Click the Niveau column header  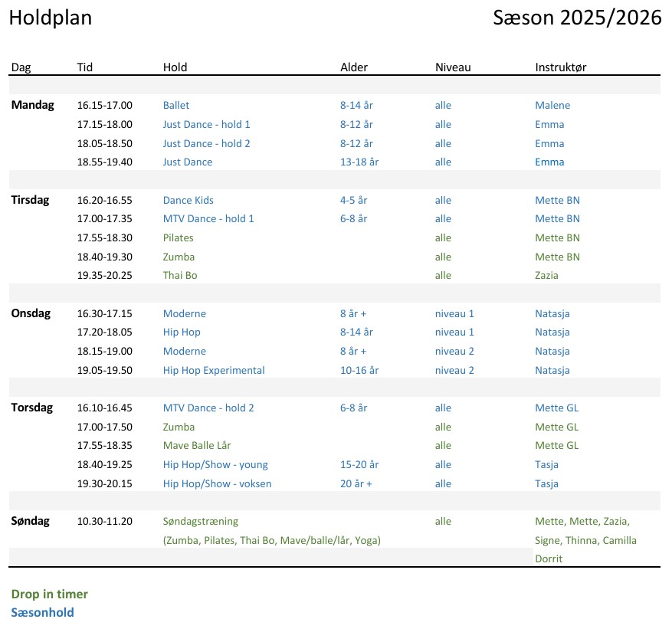tap(452, 67)
